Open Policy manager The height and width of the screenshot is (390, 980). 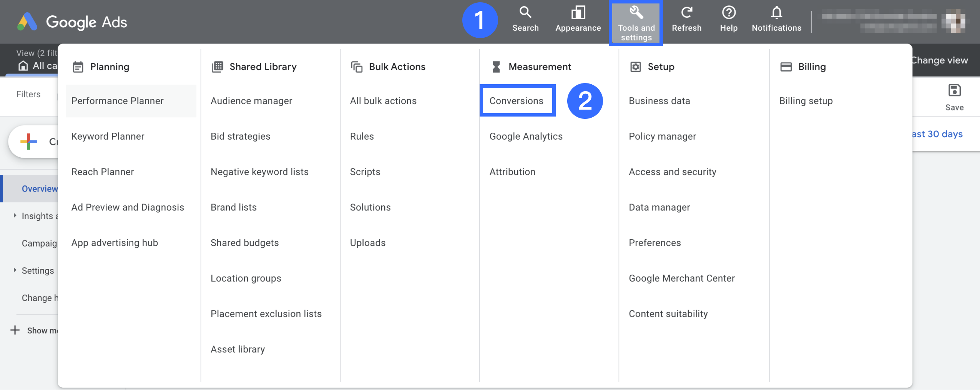tap(662, 136)
